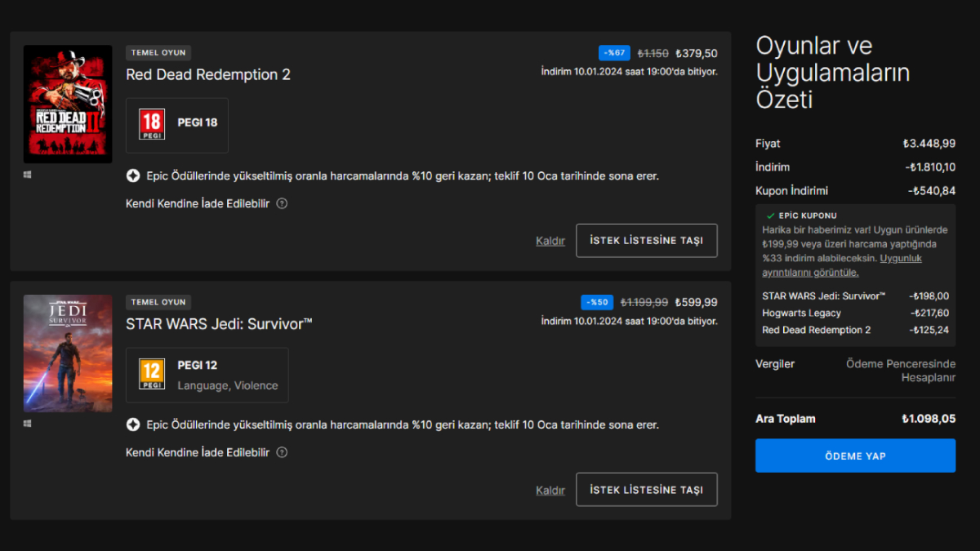The height and width of the screenshot is (551, 980).
Task: Click the Red Dead Redemption 2 cover thumbnail
Action: (x=68, y=104)
